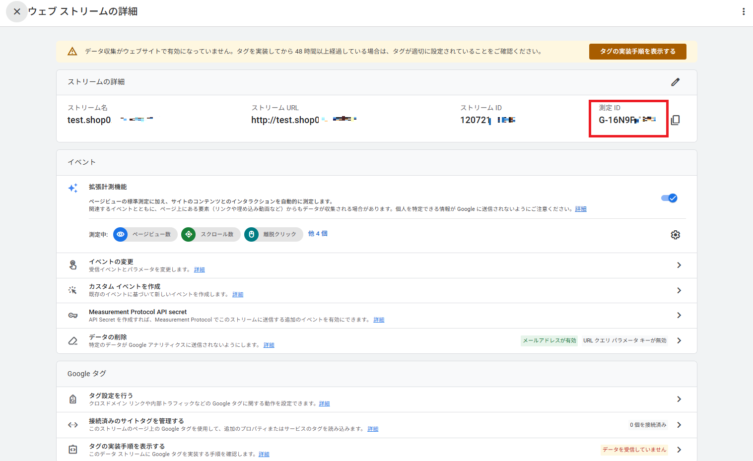Click the 離脱クリック mouse icon
Screen dimensions: 753x461
(x=251, y=234)
